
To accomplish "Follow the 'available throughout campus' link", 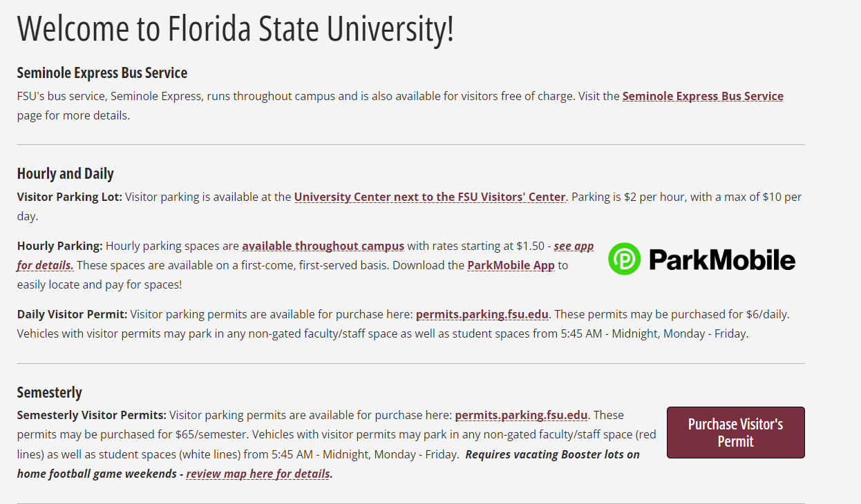I will 323,246.
